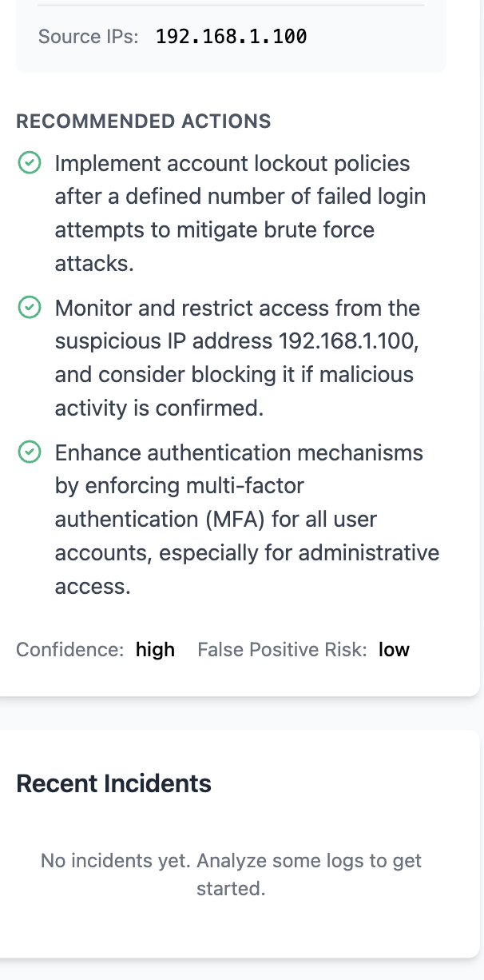Click the checkmark icon beside IP monitoring recommendation
The image size is (484, 980).
[30, 308]
